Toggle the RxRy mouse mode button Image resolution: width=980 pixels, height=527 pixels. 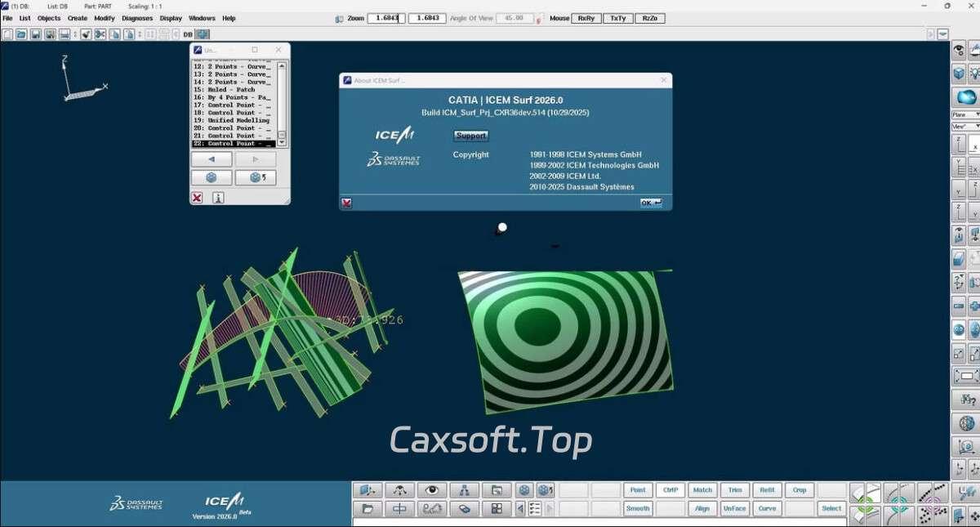coord(586,18)
